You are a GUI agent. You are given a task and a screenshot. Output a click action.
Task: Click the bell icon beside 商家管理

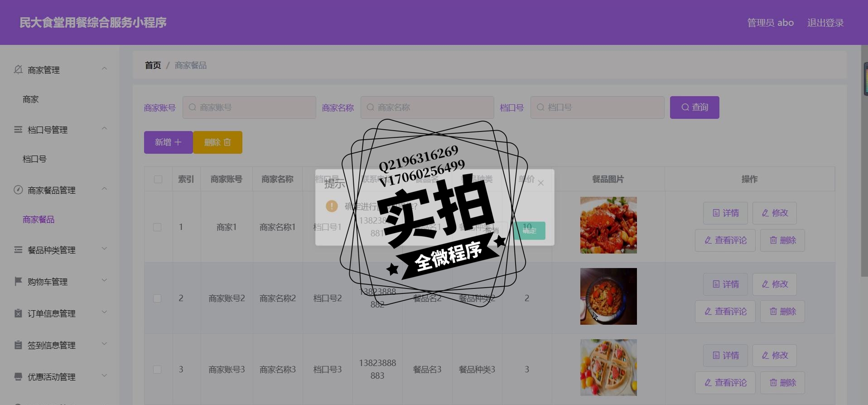click(18, 69)
